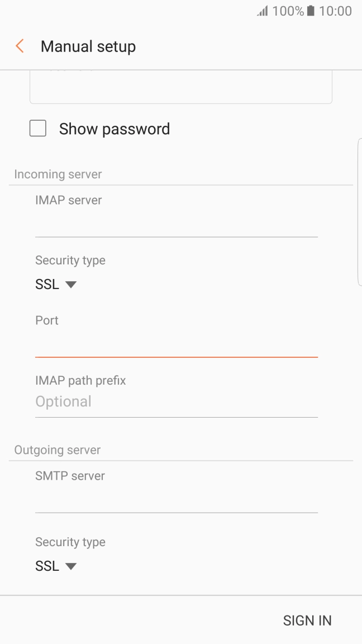This screenshot has height=644, width=362.
Task: Select the IMAP path prefix Optional field
Action: click(176, 402)
